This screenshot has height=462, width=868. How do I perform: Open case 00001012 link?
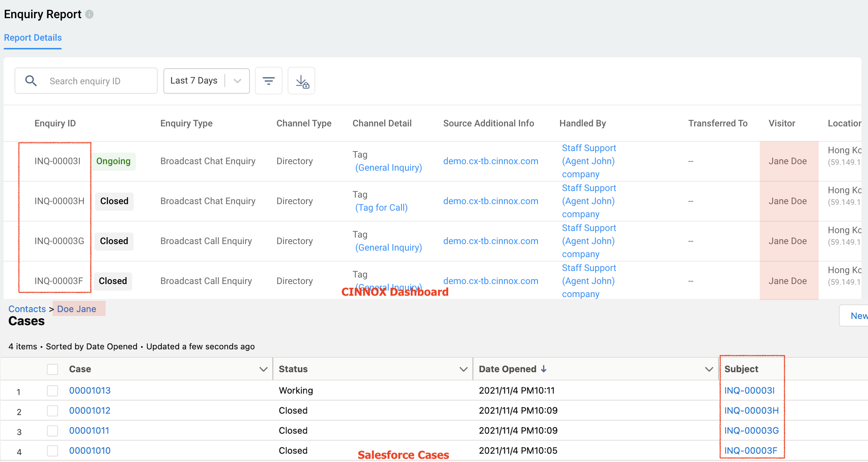pos(90,410)
